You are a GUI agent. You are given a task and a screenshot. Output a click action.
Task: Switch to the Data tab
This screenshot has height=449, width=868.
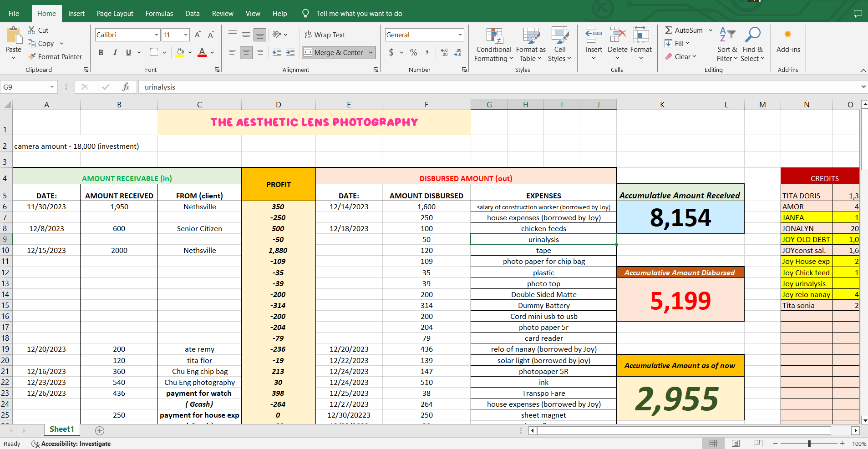(x=193, y=13)
